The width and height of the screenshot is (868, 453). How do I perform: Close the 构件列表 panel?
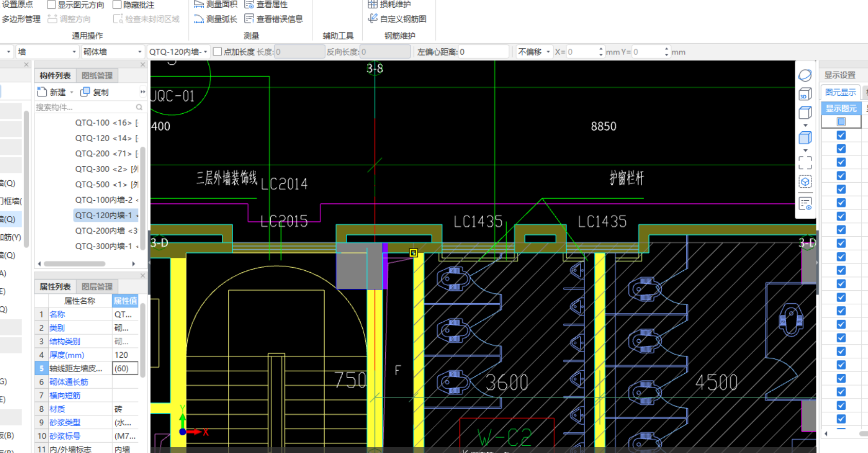[x=143, y=65]
